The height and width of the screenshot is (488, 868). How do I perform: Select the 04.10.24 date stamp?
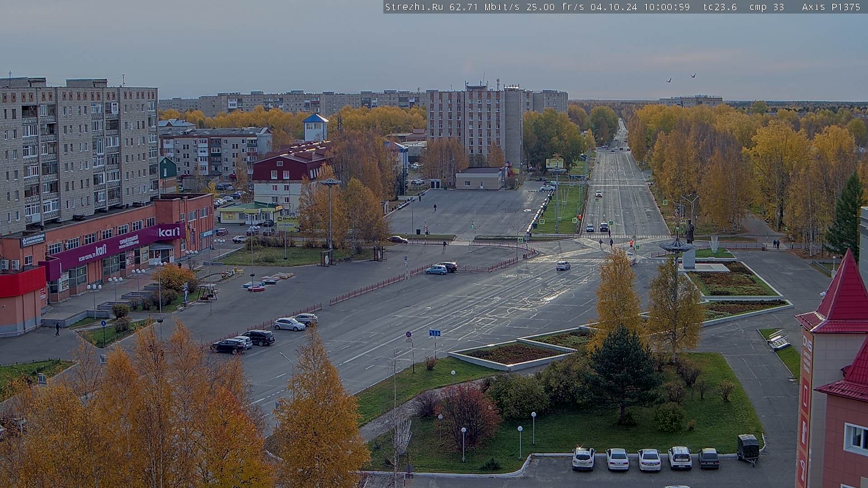[x=614, y=7]
